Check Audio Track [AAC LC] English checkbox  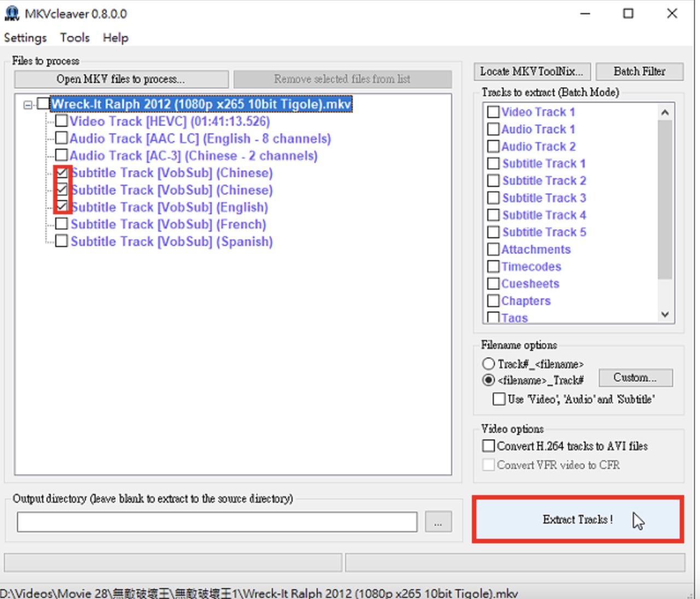61,138
